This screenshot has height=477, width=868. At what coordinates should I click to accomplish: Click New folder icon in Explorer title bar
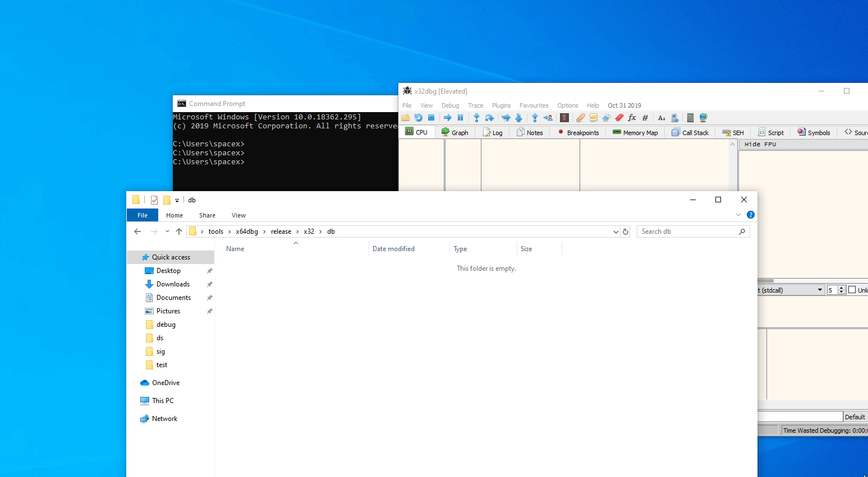pyautogui.click(x=167, y=200)
